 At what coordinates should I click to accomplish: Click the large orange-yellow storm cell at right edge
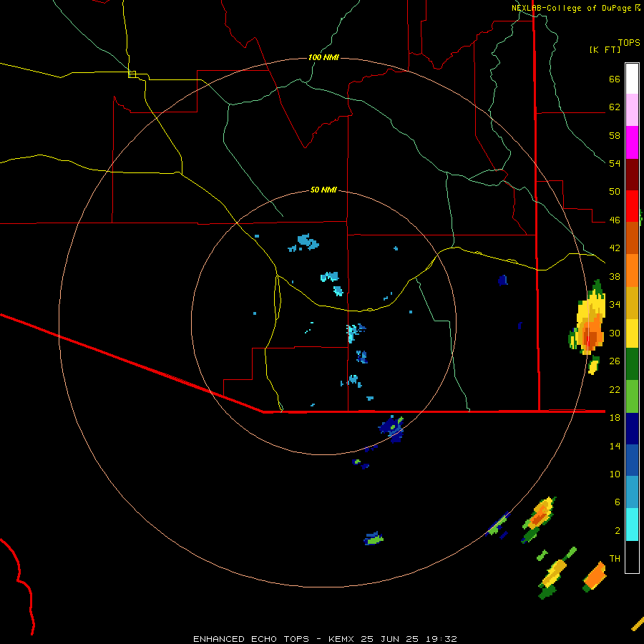pos(588,318)
